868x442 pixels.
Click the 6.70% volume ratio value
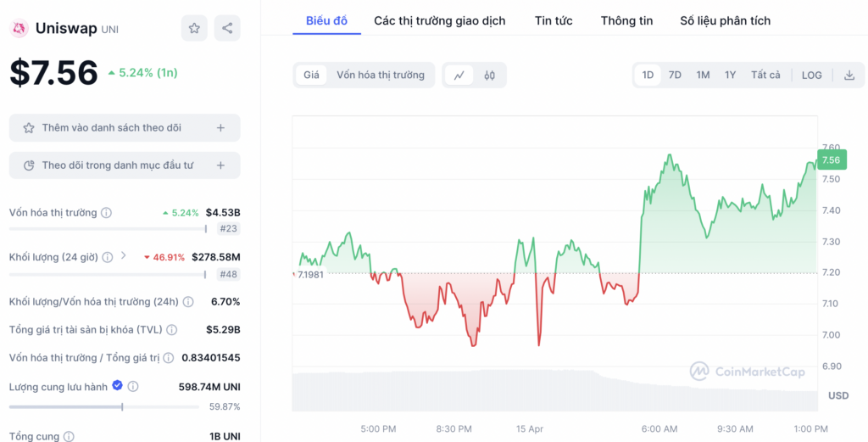225,302
